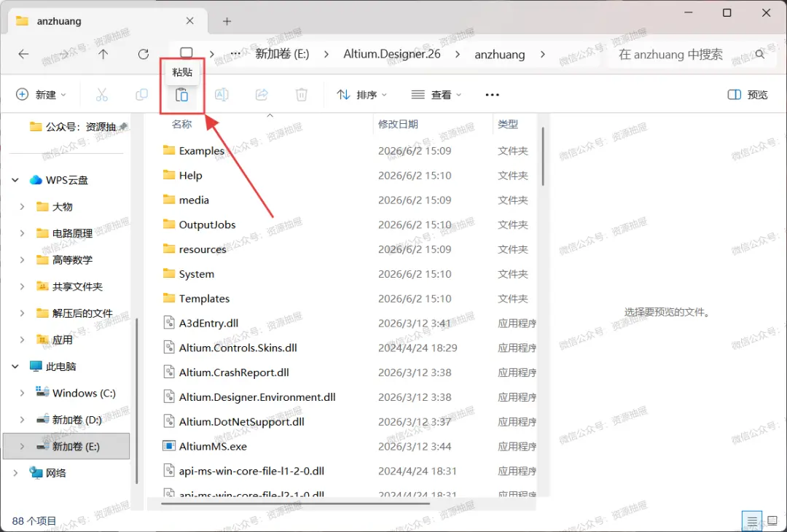Click the Delete trash can icon
The image size is (787, 532).
coord(301,94)
